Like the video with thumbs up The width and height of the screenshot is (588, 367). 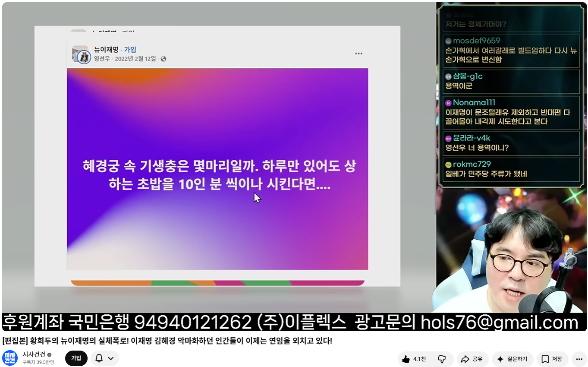click(406, 359)
